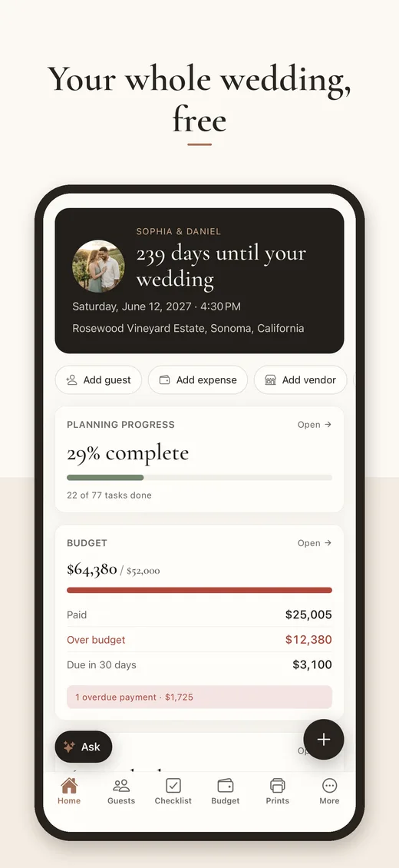Switch to the Budget tab
Viewport: 399px width, 868px height.
tap(226, 792)
